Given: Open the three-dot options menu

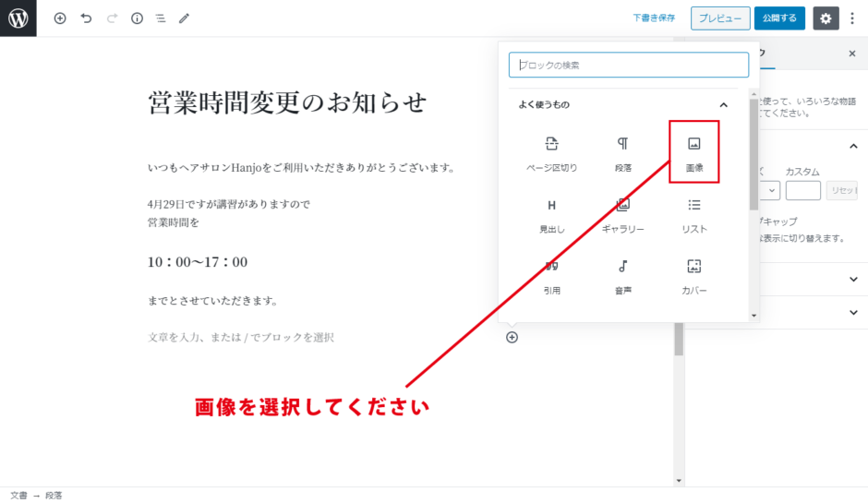Looking at the screenshot, I should [x=852, y=18].
